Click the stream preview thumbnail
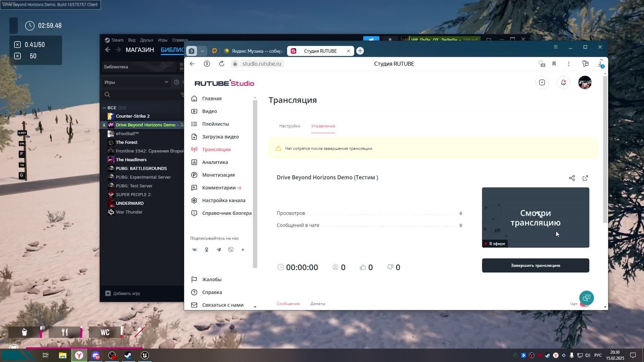Image resolution: width=644 pixels, height=362 pixels. pos(535,218)
